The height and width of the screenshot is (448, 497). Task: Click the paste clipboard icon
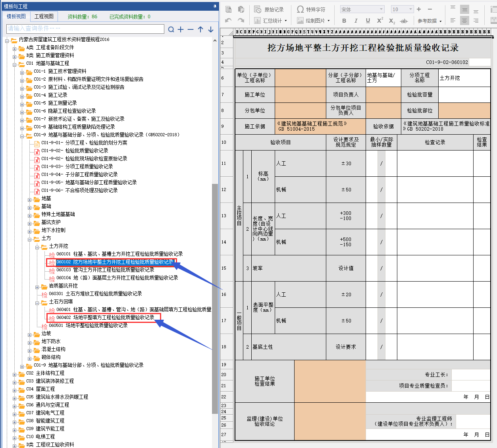(x=241, y=9)
